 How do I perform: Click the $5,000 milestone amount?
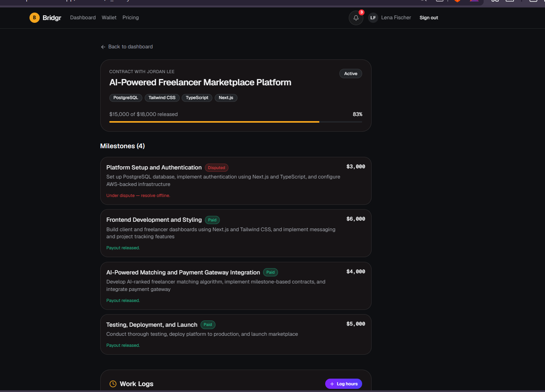[356, 324]
